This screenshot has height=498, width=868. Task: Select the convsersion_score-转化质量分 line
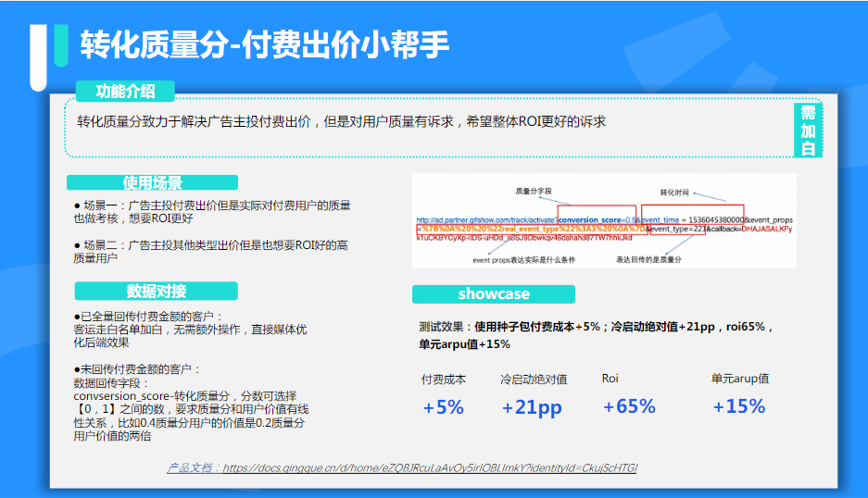[x=185, y=396]
